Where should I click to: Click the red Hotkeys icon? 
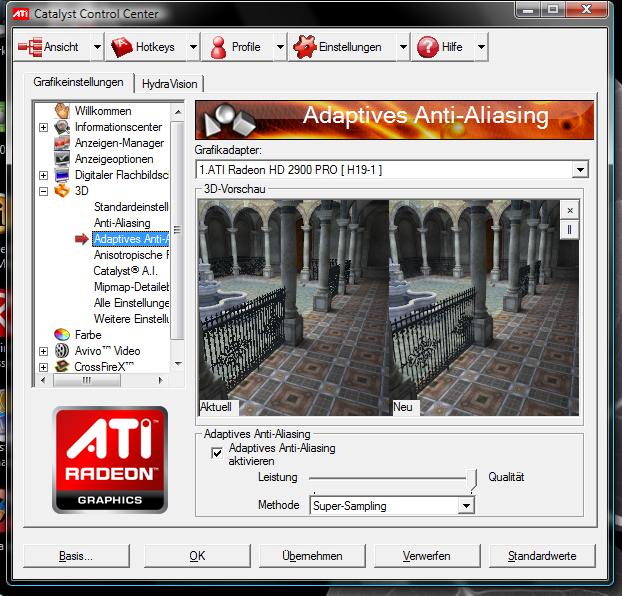coord(121,47)
